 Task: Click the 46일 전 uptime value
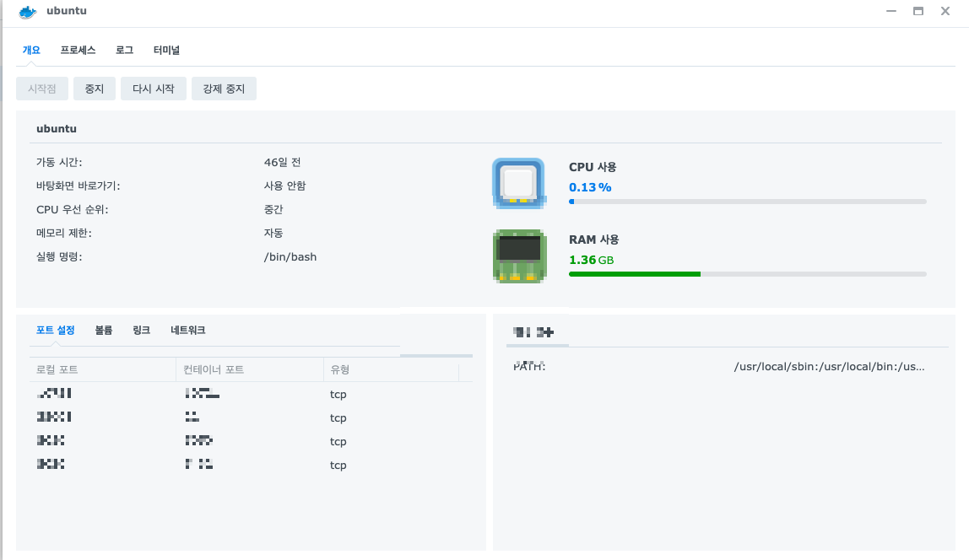(x=283, y=163)
